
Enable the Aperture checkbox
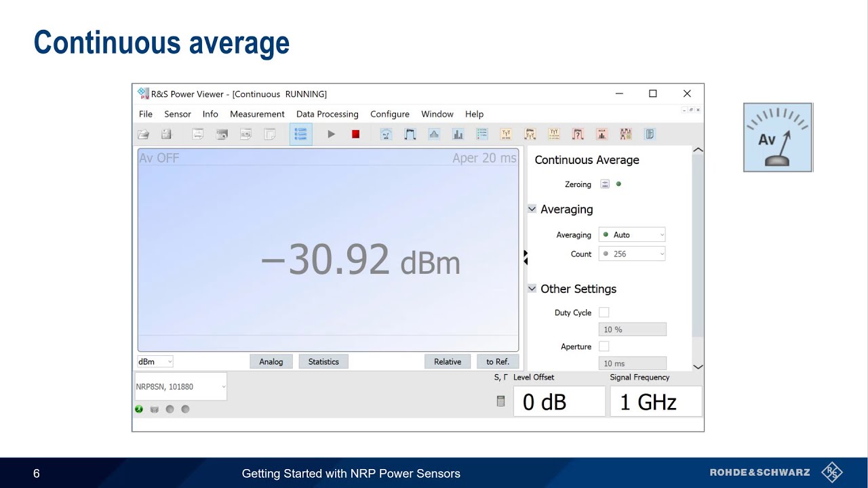pos(604,346)
